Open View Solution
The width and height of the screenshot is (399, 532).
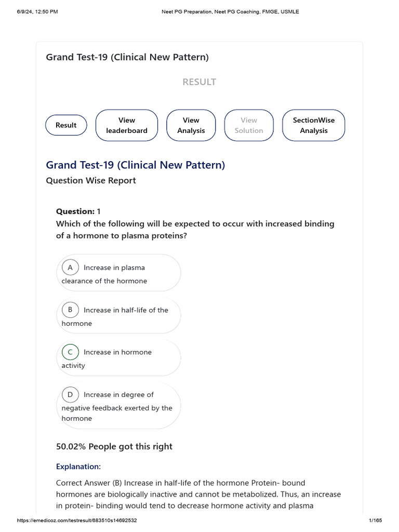click(249, 125)
